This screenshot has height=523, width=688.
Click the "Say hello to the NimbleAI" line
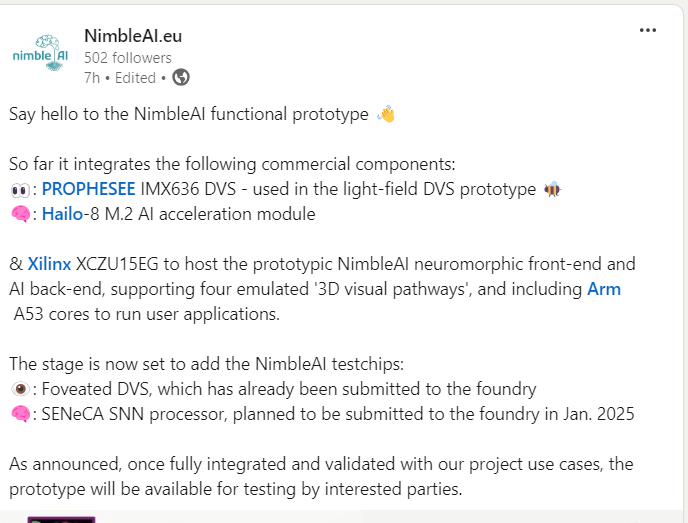(189, 114)
